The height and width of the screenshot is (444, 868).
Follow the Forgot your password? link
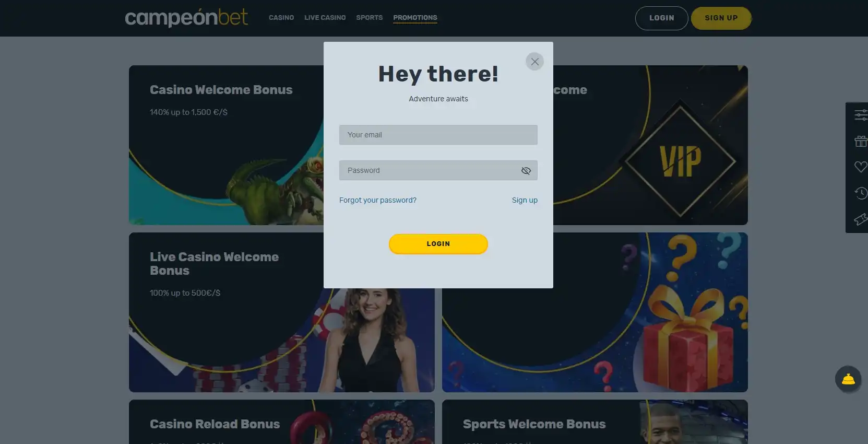(378, 200)
